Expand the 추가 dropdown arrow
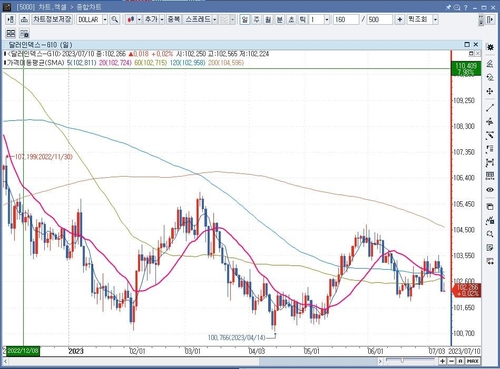Image resolution: width=500 pixels, height=369 pixels. coord(162,20)
